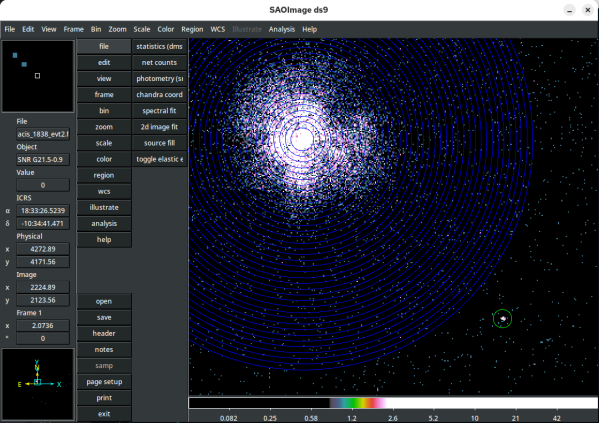Click the Physical x field 4272.89
The image size is (599, 423).
(43, 249)
